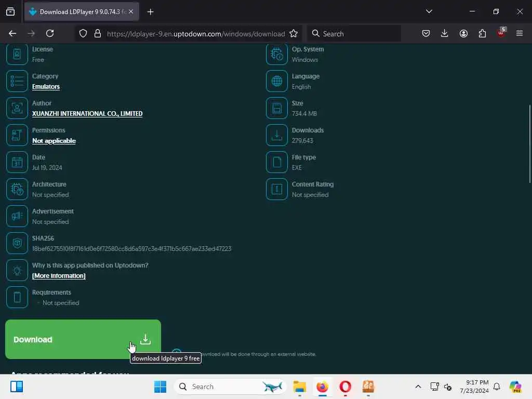This screenshot has width=532, height=399.
Task: Select the SHA256 hash value text
Action: [131, 249]
